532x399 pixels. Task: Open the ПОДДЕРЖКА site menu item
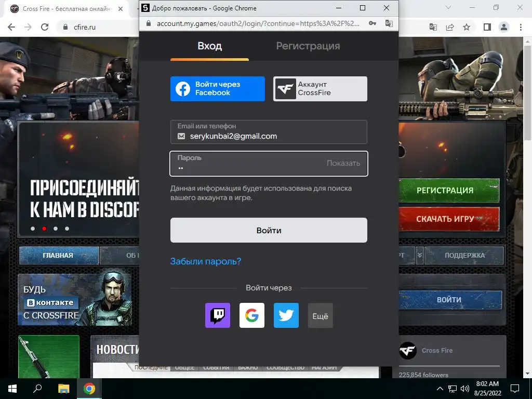coord(464,256)
